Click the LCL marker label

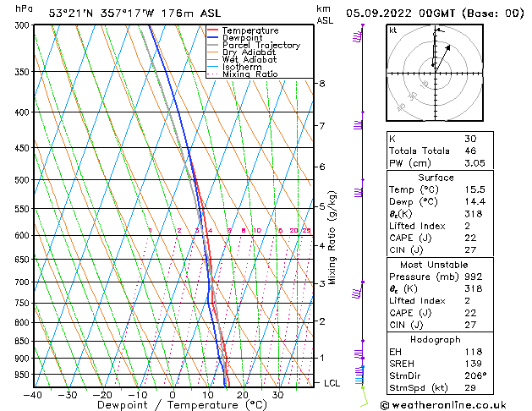332,383
